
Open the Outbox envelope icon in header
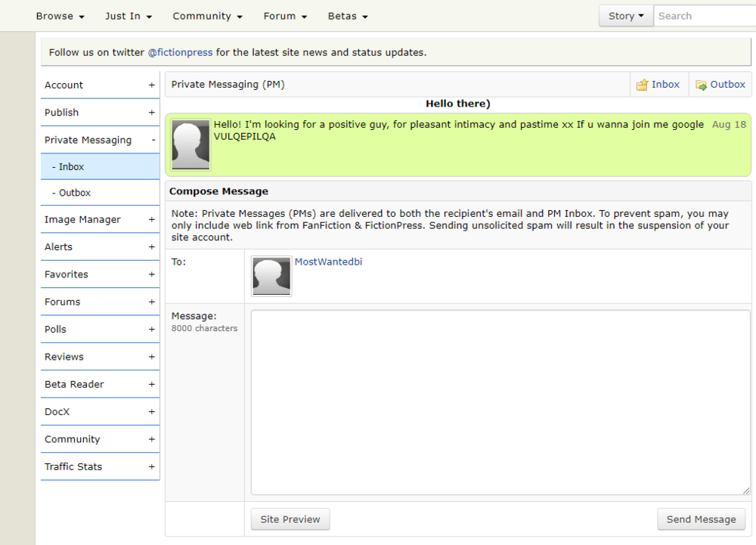(x=701, y=85)
